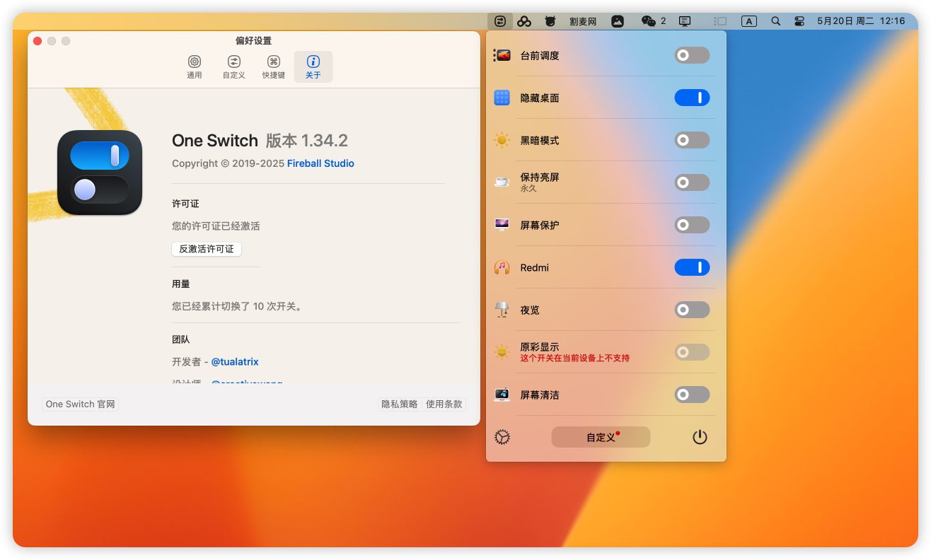Click the One Switch icon in the menu bar
Image resolution: width=931 pixels, height=560 pixels.
[x=500, y=21]
